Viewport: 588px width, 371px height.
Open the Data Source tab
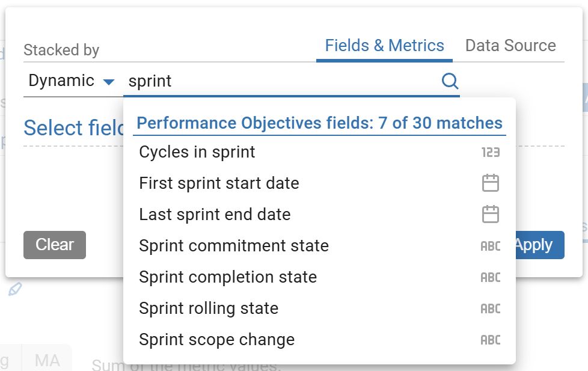pos(510,46)
